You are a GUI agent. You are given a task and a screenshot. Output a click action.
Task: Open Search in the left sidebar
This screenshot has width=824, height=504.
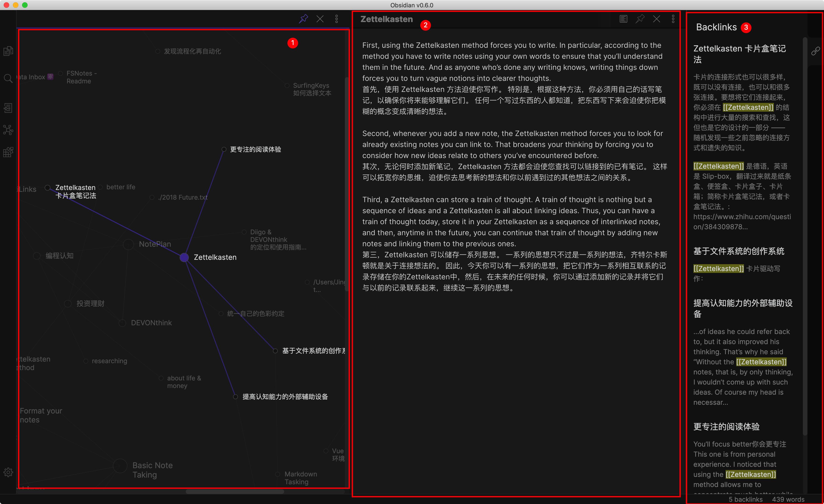coord(8,78)
